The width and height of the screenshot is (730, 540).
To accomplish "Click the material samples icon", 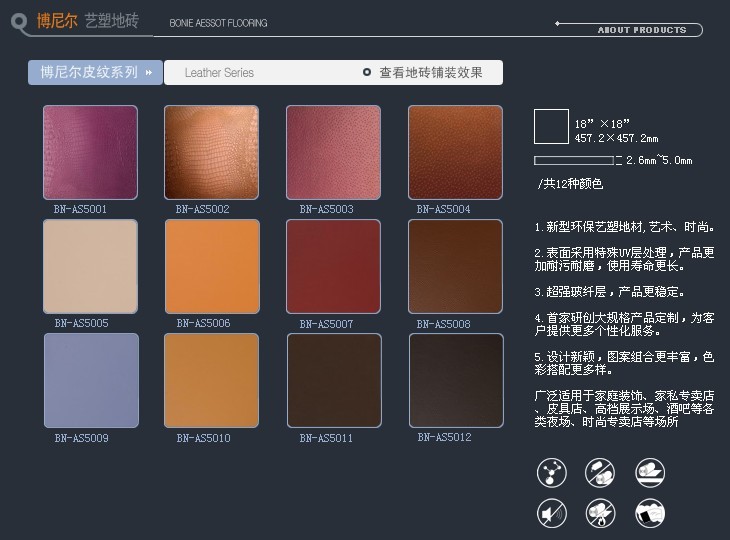I will point(650,513).
